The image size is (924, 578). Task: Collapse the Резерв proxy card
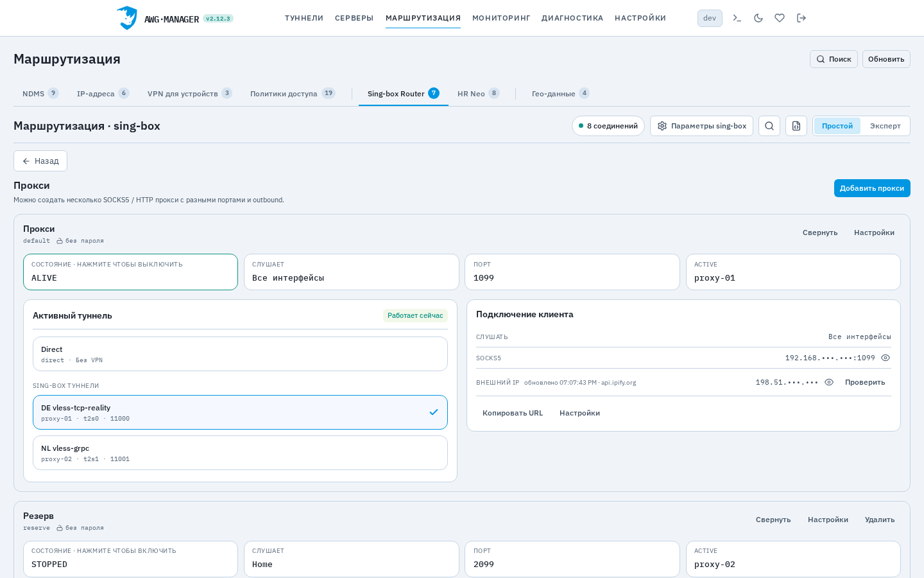coord(773,520)
